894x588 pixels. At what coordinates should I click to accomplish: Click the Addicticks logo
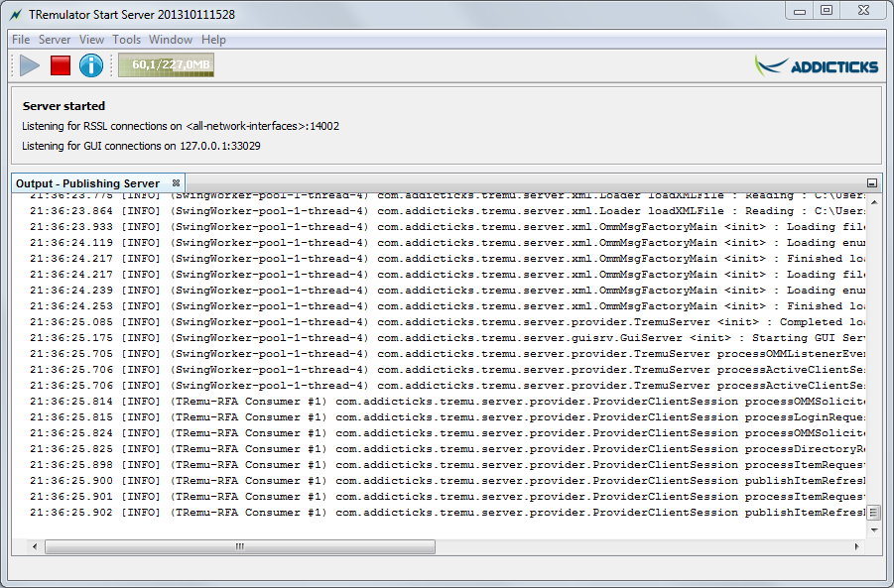click(817, 66)
